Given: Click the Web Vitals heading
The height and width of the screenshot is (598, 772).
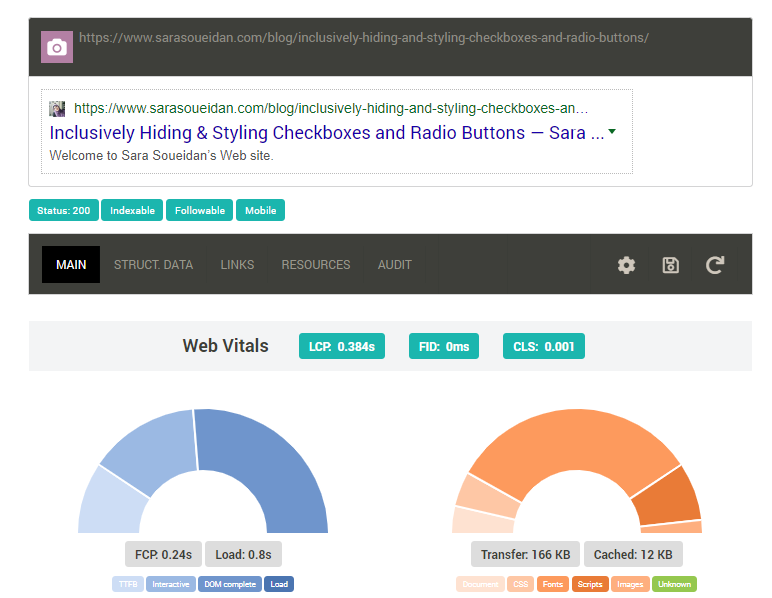Looking at the screenshot, I should pos(225,346).
